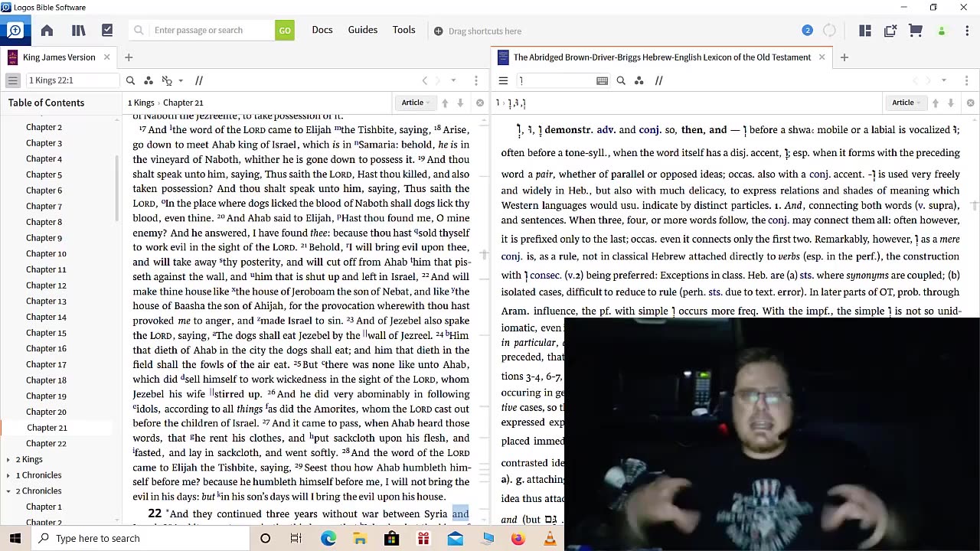Toggle Table of Contents sidebar in KJV
This screenshot has height=551, width=980.
pyautogui.click(x=13, y=80)
